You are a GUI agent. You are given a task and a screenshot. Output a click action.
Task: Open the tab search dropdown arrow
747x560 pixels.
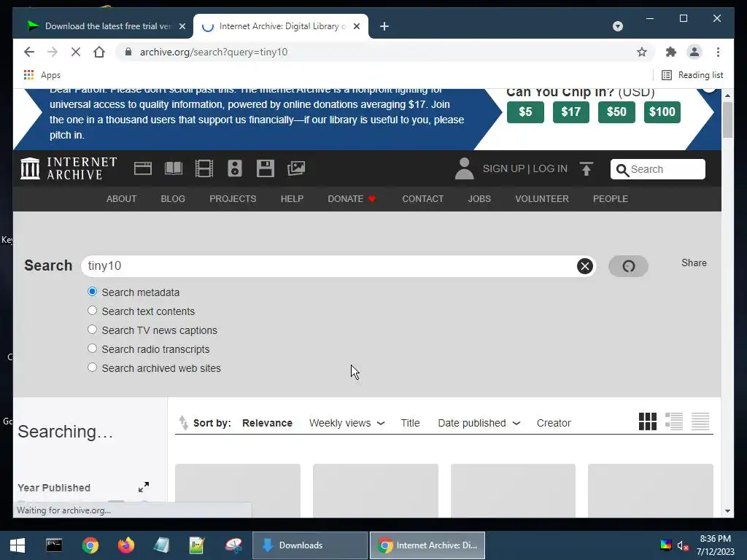click(618, 26)
